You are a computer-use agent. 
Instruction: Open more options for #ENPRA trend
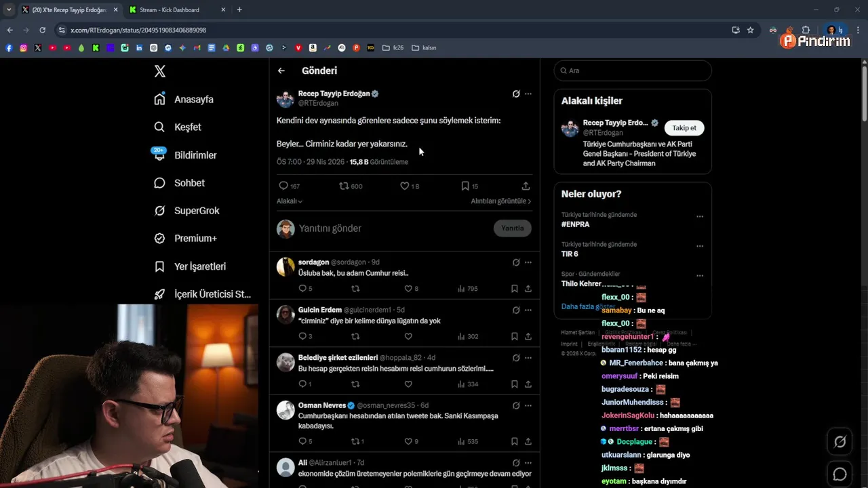point(700,217)
